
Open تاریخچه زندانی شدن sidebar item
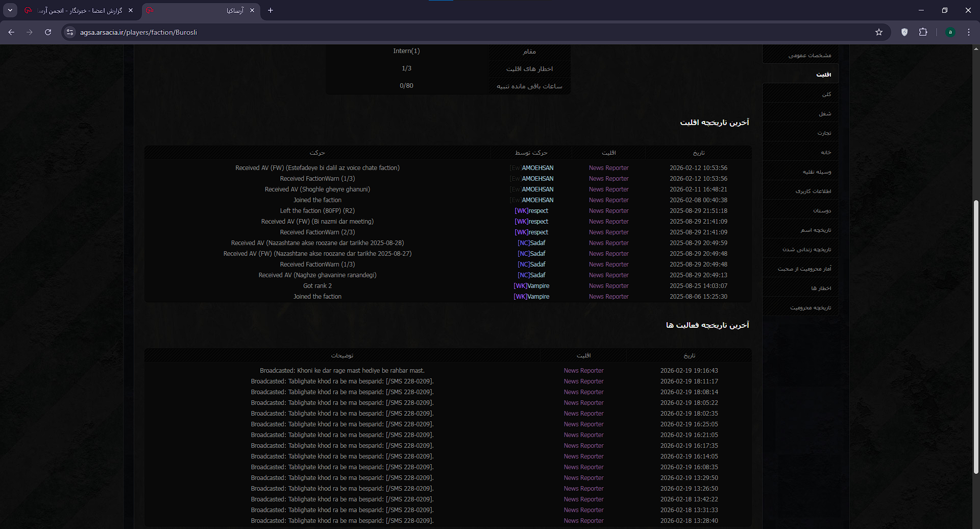pos(806,250)
